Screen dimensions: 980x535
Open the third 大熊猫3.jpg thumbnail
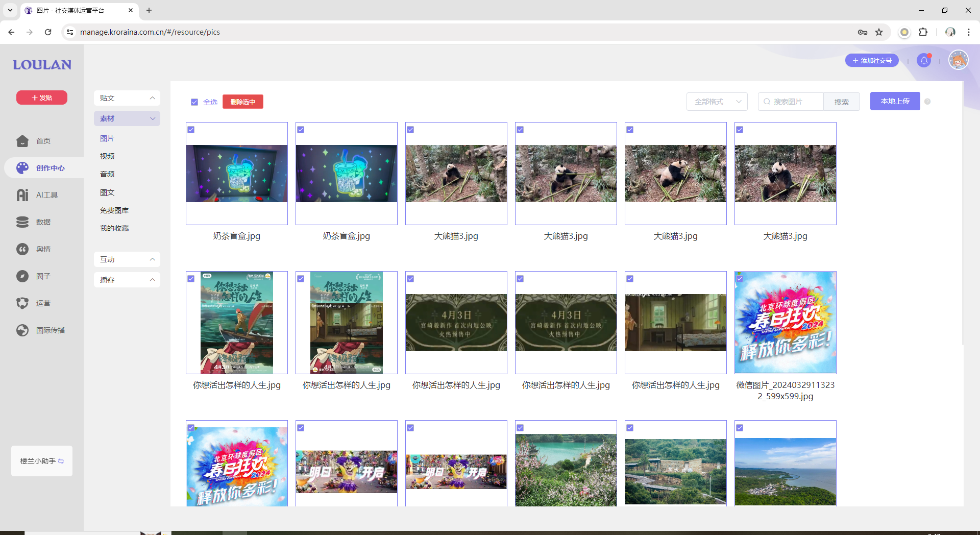click(676, 174)
